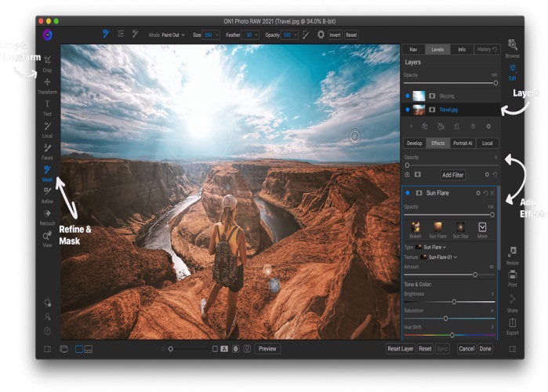548x392 pixels.
Task: Open the Portrait AI tab
Action: 463,143
